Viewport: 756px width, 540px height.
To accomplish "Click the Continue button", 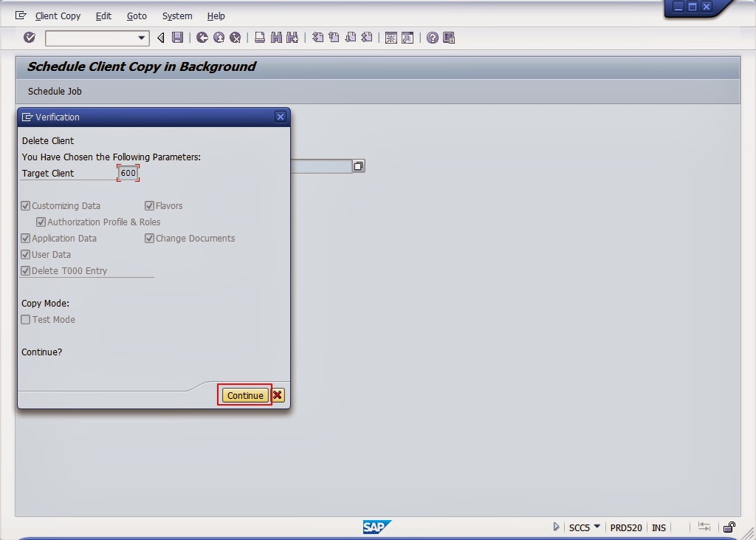I will coord(244,395).
